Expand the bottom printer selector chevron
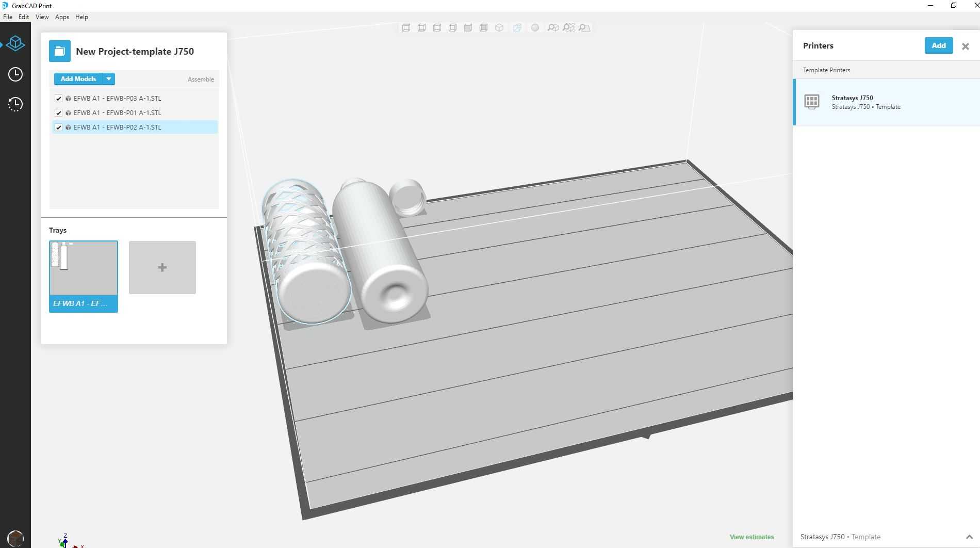980x548 pixels. [969, 537]
